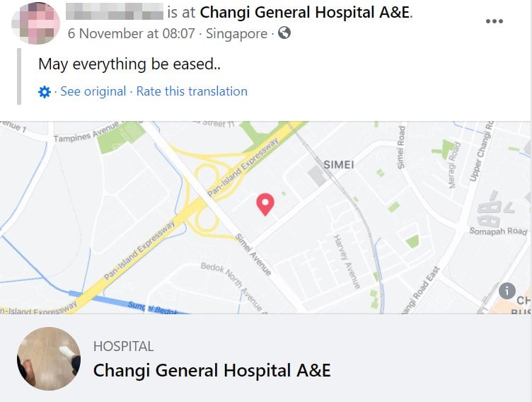Open the hospital page circular thumbnail
The width and height of the screenshot is (532, 402).
tap(49, 359)
